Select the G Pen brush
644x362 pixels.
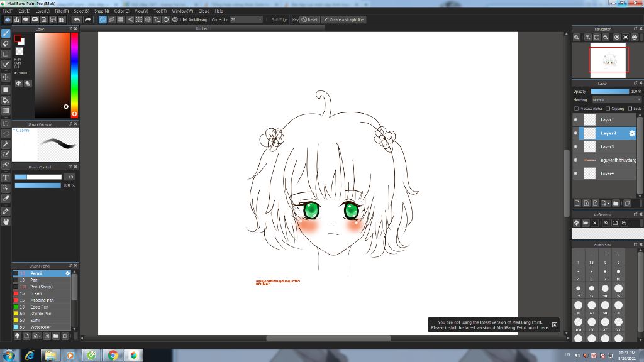click(42, 293)
